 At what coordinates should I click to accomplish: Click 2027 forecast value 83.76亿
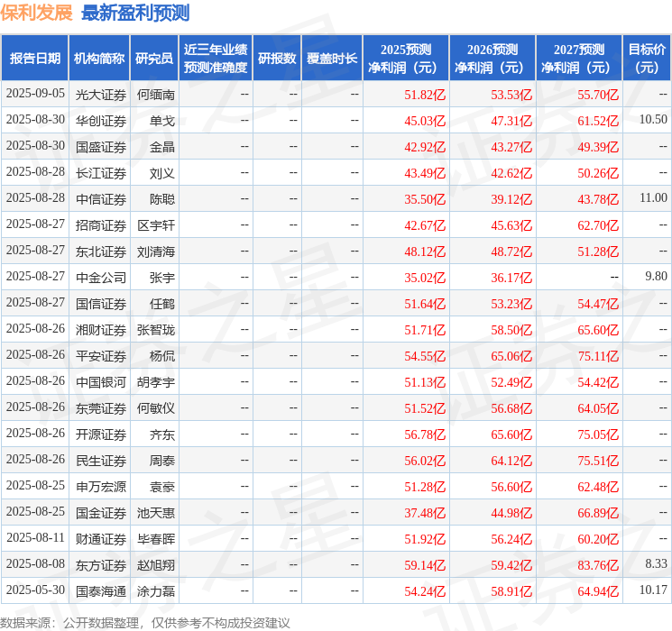[x=598, y=565]
